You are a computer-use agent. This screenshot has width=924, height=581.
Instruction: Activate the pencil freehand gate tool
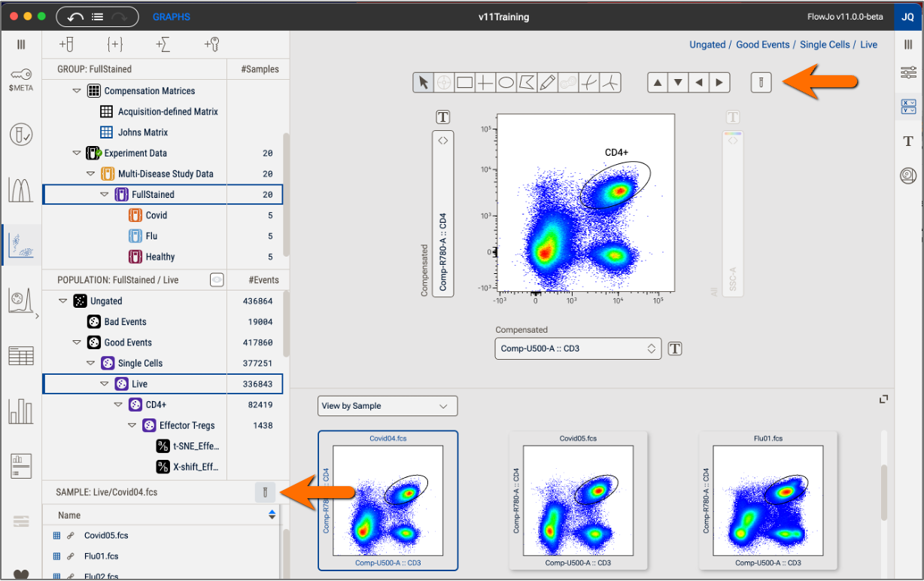548,83
